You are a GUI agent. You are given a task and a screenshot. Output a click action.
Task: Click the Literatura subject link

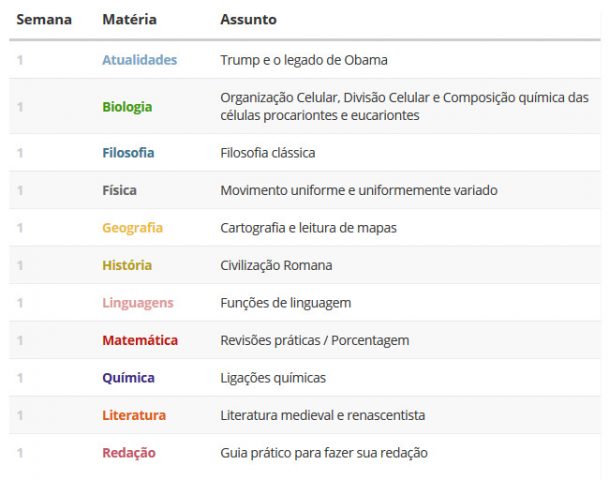[134, 415]
